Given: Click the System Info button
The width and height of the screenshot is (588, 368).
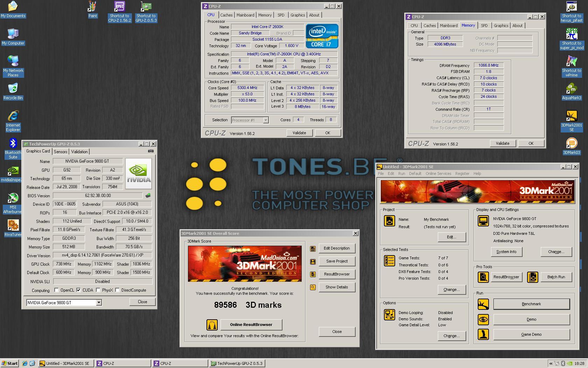Looking at the screenshot, I should (506, 252).
